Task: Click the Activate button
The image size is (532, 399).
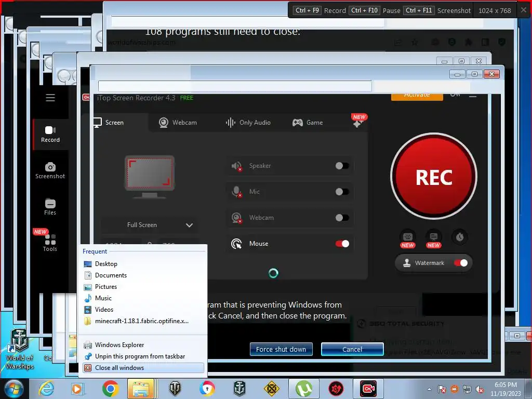Action: click(417, 97)
